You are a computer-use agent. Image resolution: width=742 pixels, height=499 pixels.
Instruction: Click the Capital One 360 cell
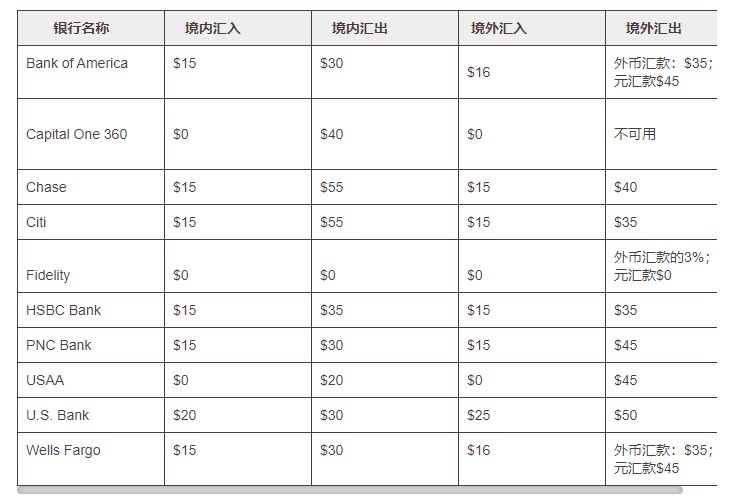91,134
